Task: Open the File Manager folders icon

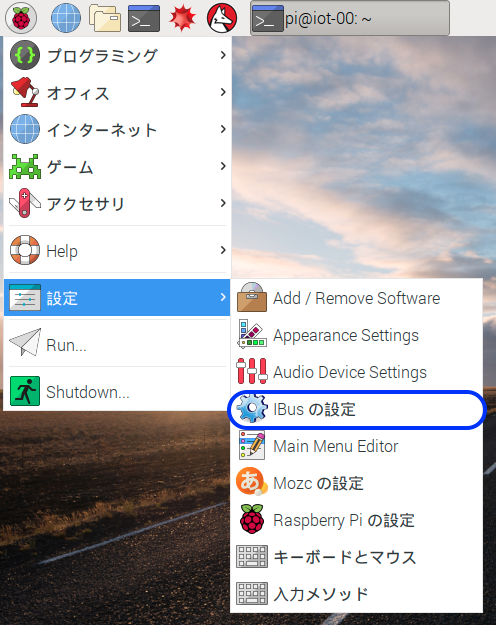Action: (x=105, y=18)
